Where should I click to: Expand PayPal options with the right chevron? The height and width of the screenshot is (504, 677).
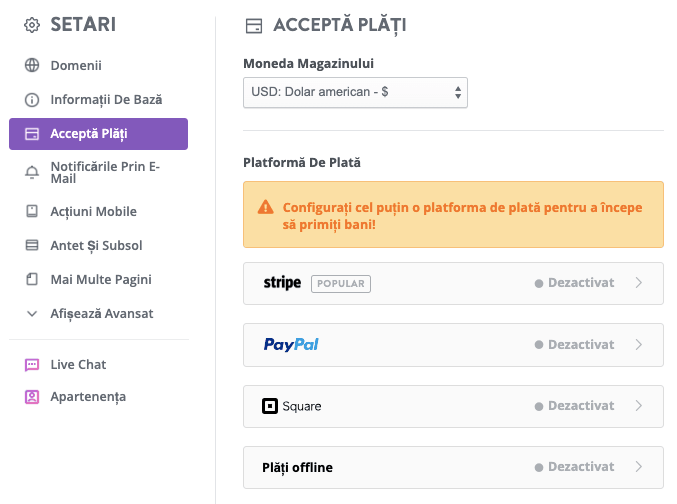tap(639, 345)
